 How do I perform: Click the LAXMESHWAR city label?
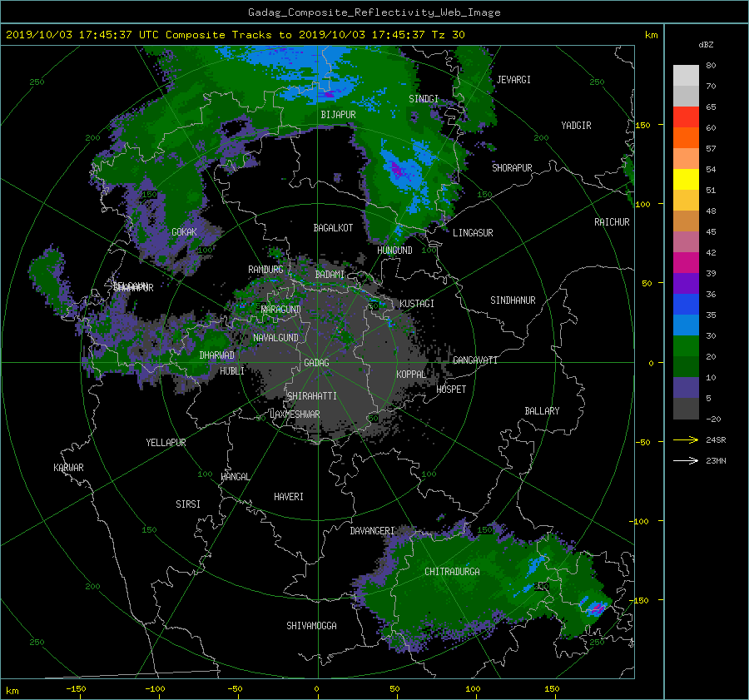(x=295, y=415)
